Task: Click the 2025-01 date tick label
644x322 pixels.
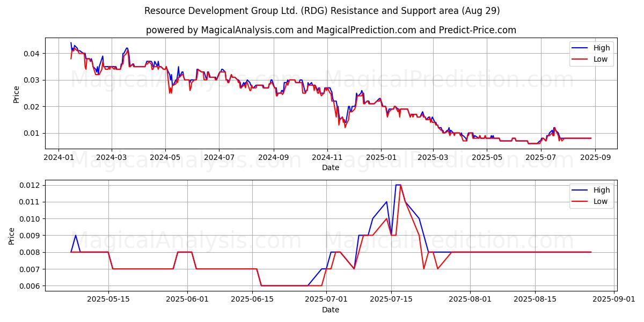Action: tap(381, 158)
